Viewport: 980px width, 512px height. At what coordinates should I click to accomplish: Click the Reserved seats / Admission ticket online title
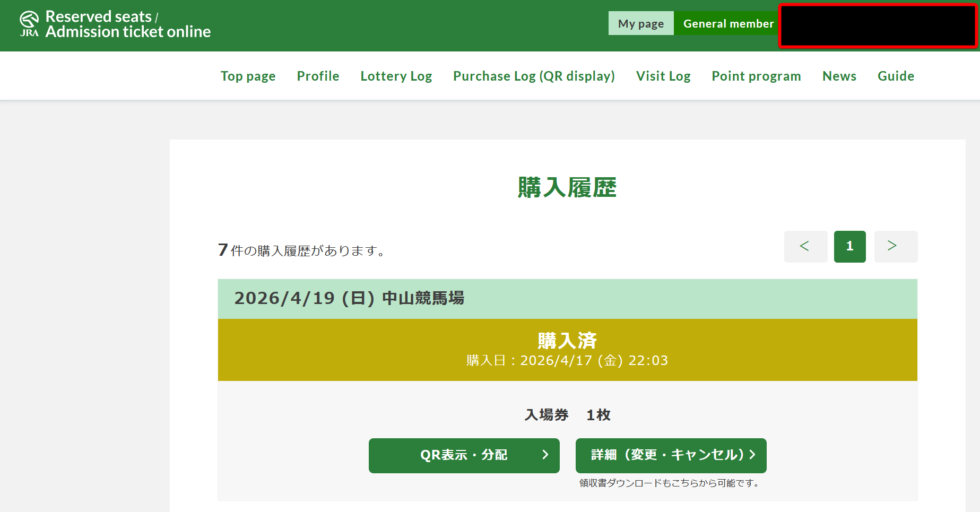coord(128,24)
